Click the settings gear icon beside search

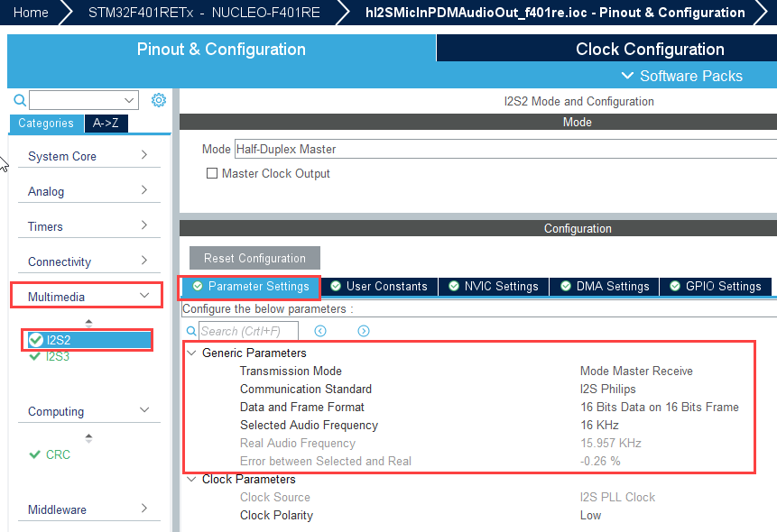159,100
